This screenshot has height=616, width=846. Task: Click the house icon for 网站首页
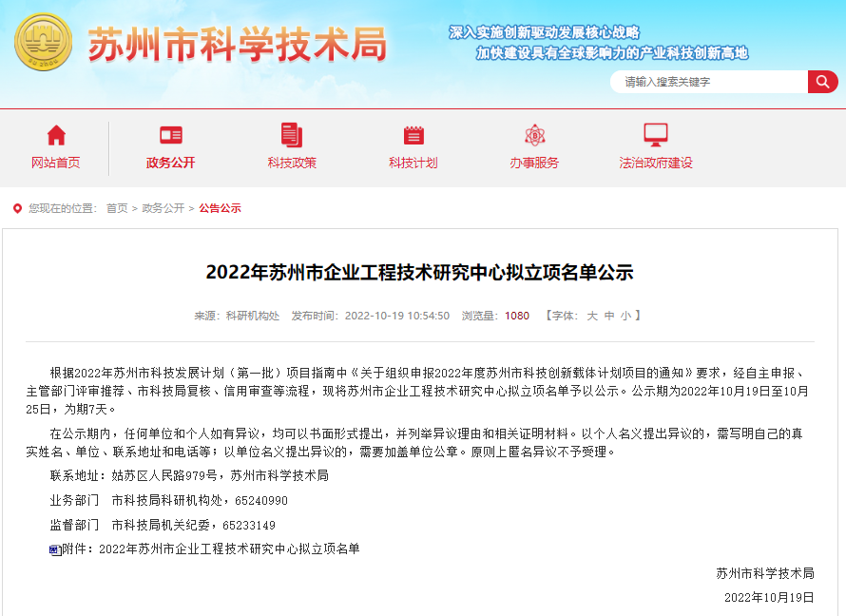pos(56,135)
